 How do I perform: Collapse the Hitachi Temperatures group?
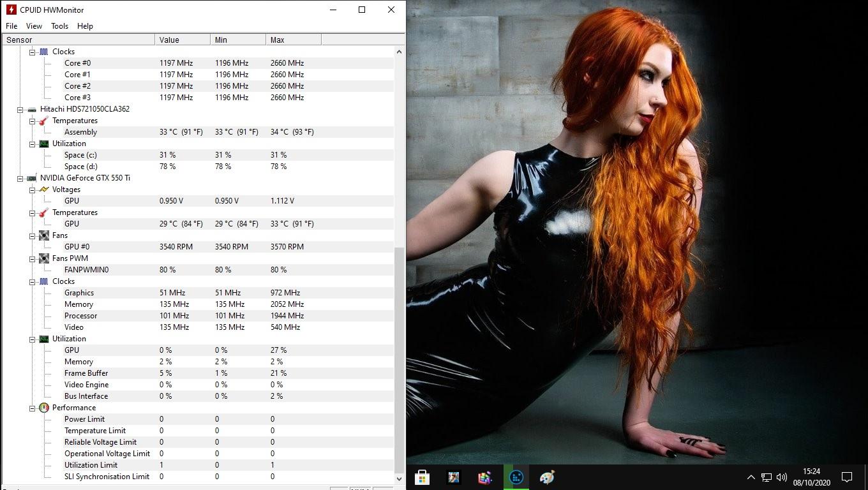tap(32, 121)
